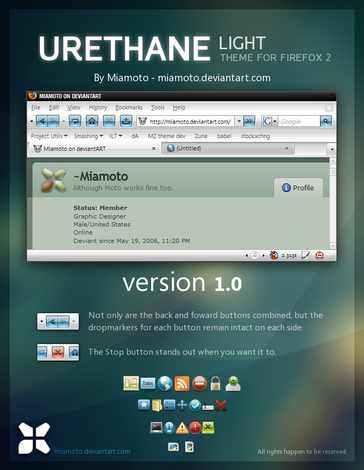Open the dA bookmark
The width and height of the screenshot is (364, 470).
135,136
